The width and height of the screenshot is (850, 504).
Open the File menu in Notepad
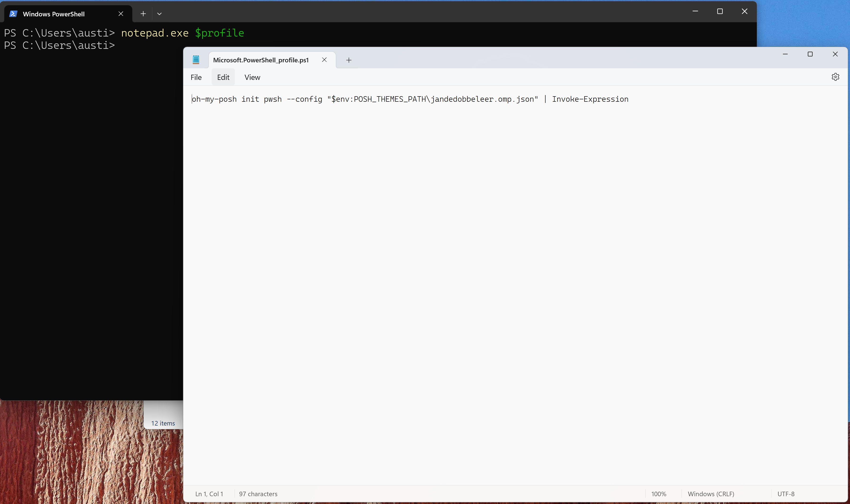tap(196, 78)
